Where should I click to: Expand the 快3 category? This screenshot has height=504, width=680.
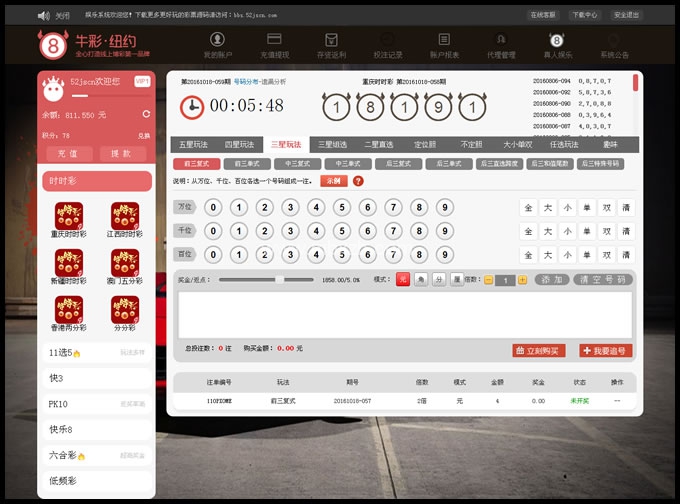(97, 378)
